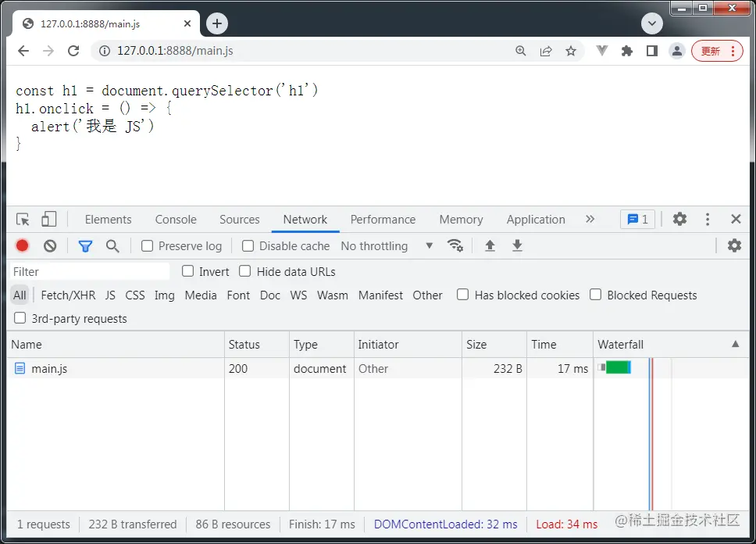Click the browser back arrow
Image resolution: width=756 pixels, height=544 pixels.
coord(23,51)
